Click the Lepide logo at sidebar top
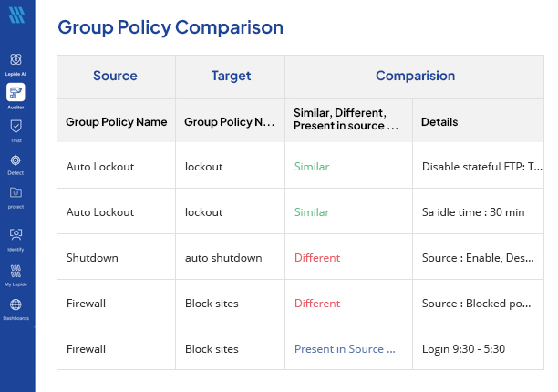Viewport: 558px width, 392px height. coord(16,16)
